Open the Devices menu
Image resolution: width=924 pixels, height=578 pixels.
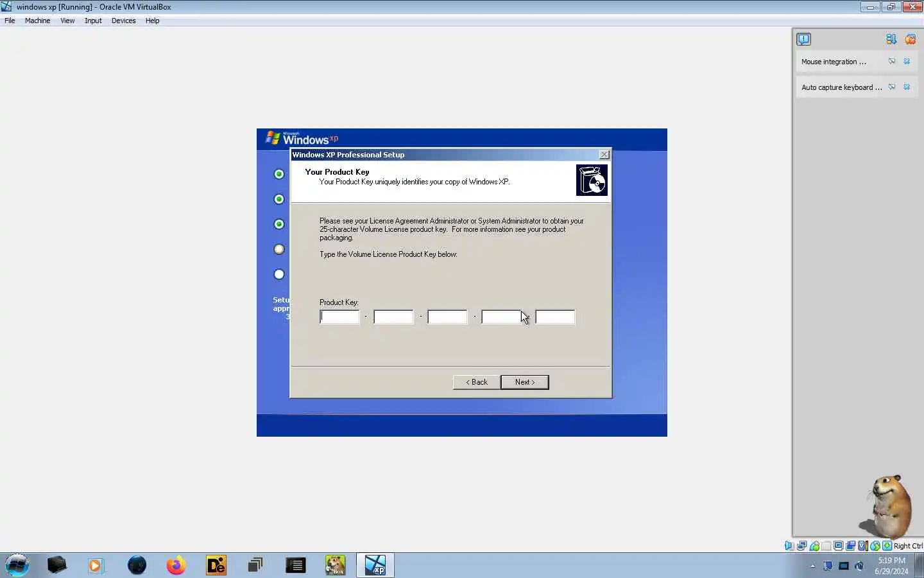pyautogui.click(x=123, y=21)
